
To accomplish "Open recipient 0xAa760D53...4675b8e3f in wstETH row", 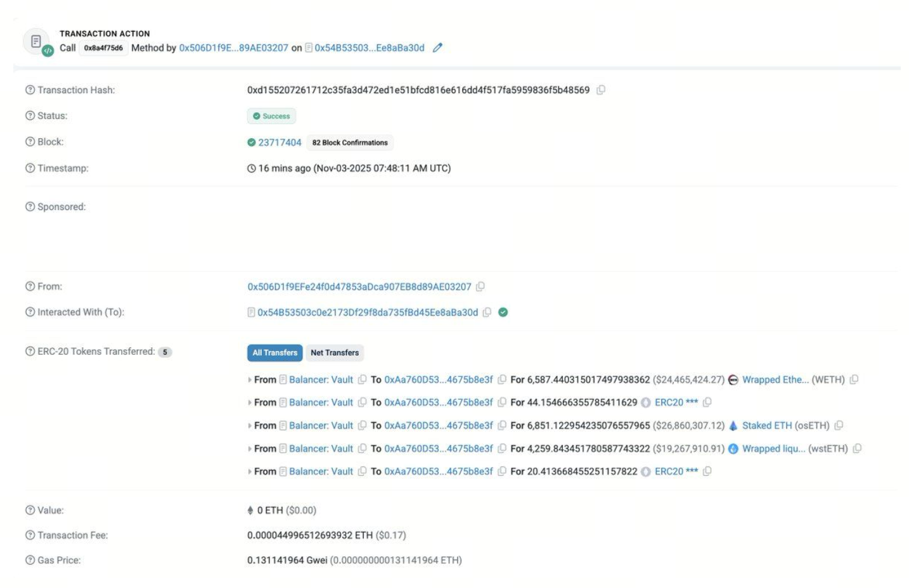I will (x=439, y=449).
